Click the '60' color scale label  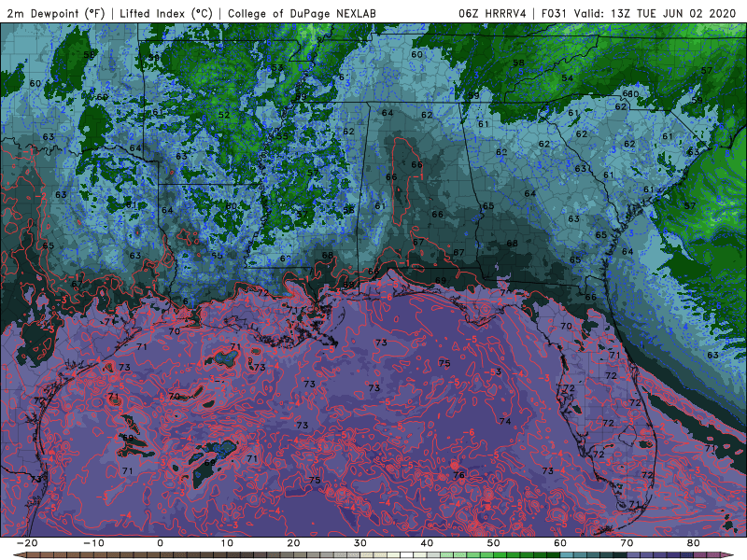(x=560, y=543)
